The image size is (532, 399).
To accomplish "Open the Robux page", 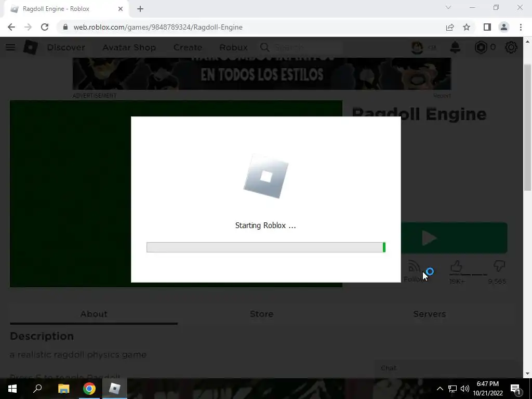I will (x=233, y=47).
